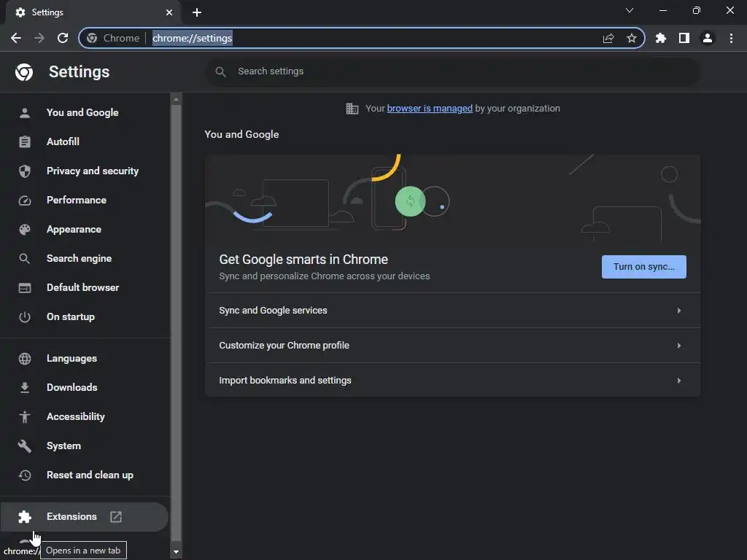
Task: Click the managed organization building icon
Action: coord(352,109)
